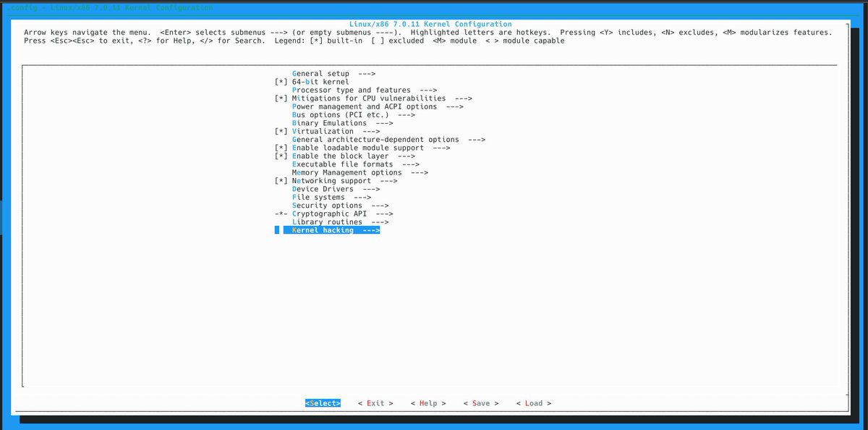This screenshot has width=868, height=430.
Task: Click the Networking support label
Action: click(331, 181)
